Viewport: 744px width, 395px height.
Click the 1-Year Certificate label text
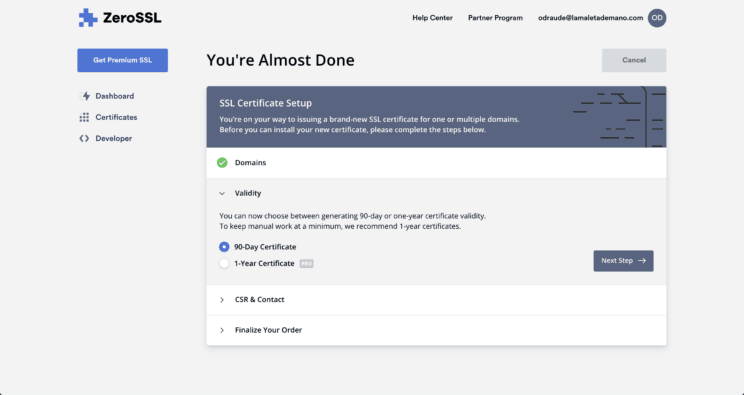tap(264, 263)
